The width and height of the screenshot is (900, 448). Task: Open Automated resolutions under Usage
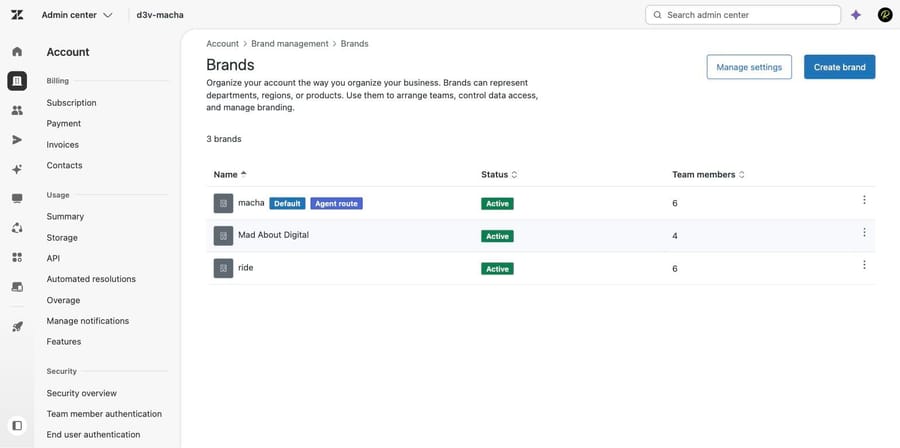pos(91,279)
